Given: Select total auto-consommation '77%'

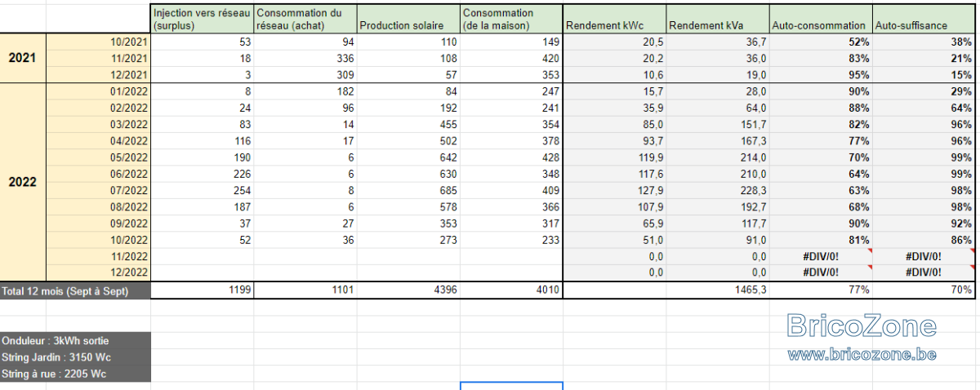Looking at the screenshot, I should [821, 290].
